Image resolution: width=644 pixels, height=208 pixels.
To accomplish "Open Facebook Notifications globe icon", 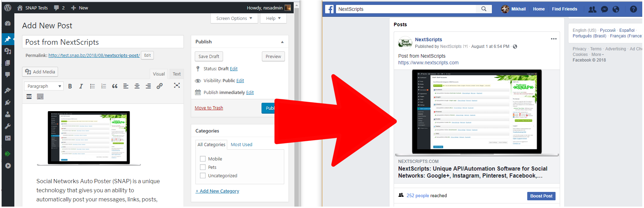I will coord(616,9).
